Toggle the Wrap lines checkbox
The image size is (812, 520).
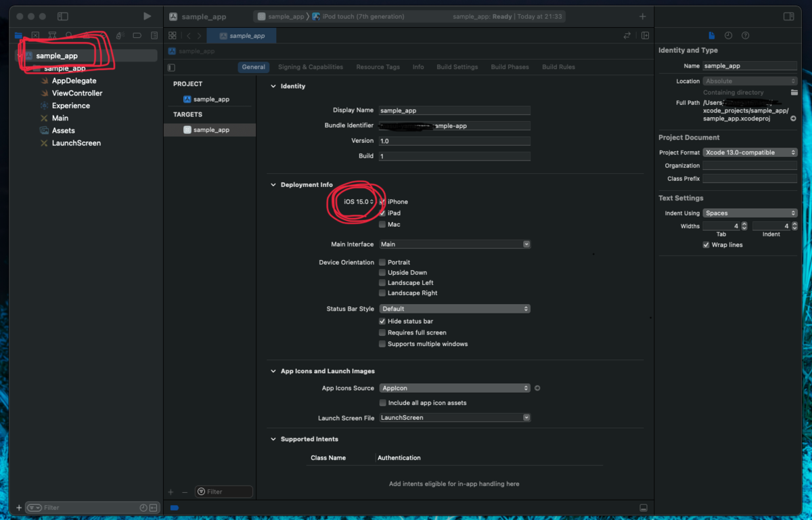tap(706, 244)
